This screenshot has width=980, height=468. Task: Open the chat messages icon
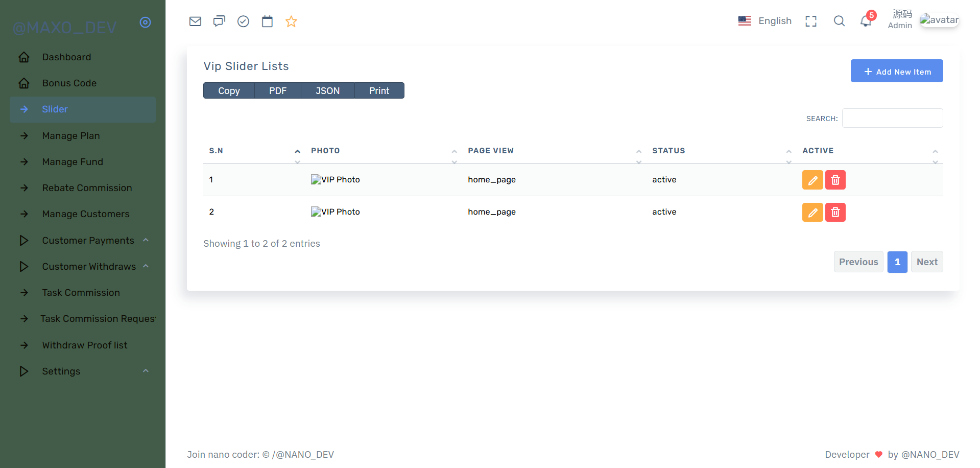click(x=219, y=21)
